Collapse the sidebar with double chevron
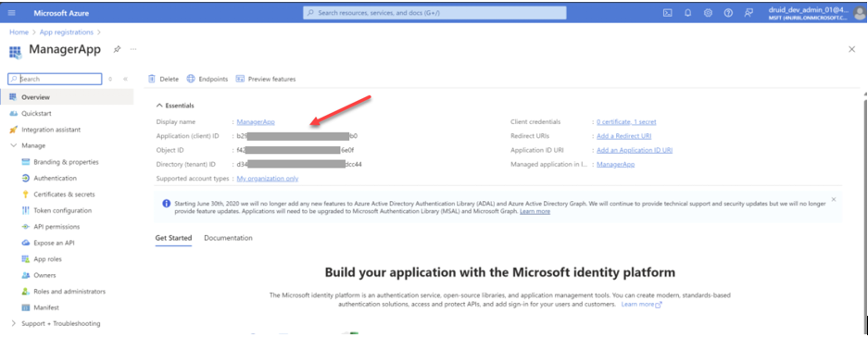Screen dimensions: 868x338 [x=126, y=79]
